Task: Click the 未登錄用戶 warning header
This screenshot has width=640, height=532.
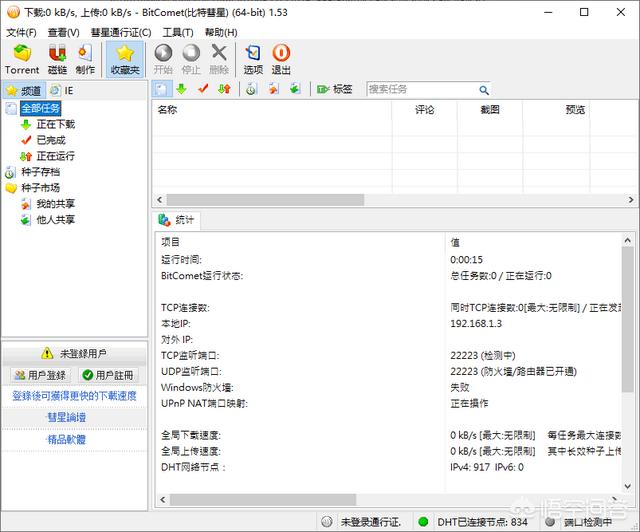Action: (74, 354)
